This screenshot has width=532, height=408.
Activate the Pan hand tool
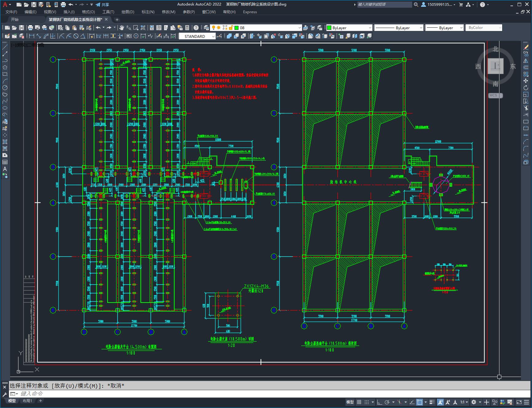tap(122, 28)
